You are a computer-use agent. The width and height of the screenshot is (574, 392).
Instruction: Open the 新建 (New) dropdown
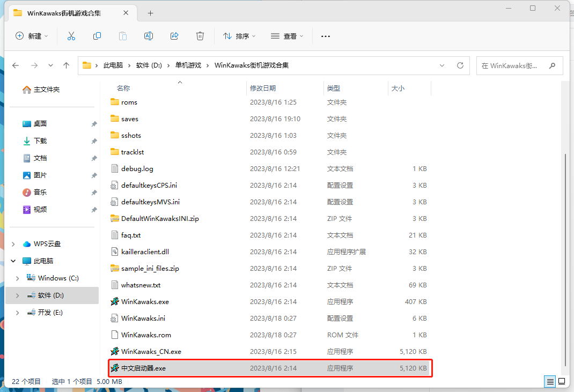coord(32,36)
